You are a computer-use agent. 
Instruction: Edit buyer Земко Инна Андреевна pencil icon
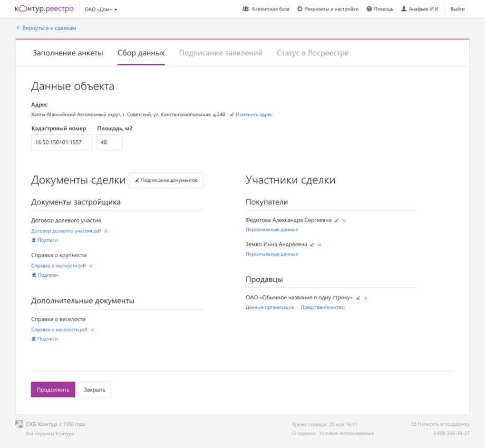pyautogui.click(x=312, y=245)
